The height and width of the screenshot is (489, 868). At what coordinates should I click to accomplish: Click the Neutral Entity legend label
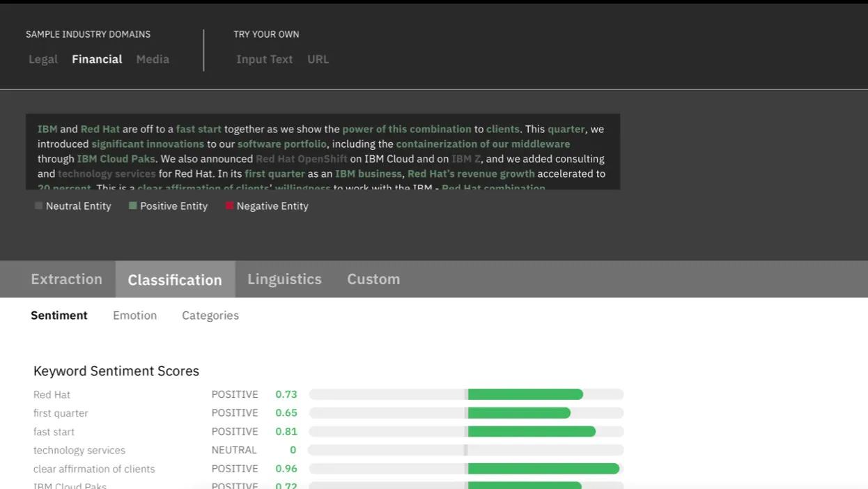pos(78,205)
